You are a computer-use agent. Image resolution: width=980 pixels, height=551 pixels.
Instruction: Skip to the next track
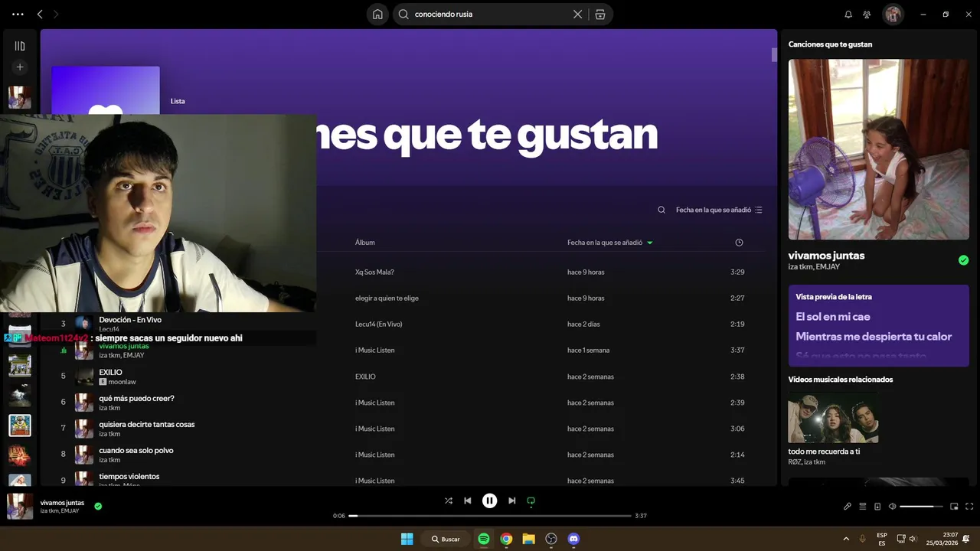511,500
